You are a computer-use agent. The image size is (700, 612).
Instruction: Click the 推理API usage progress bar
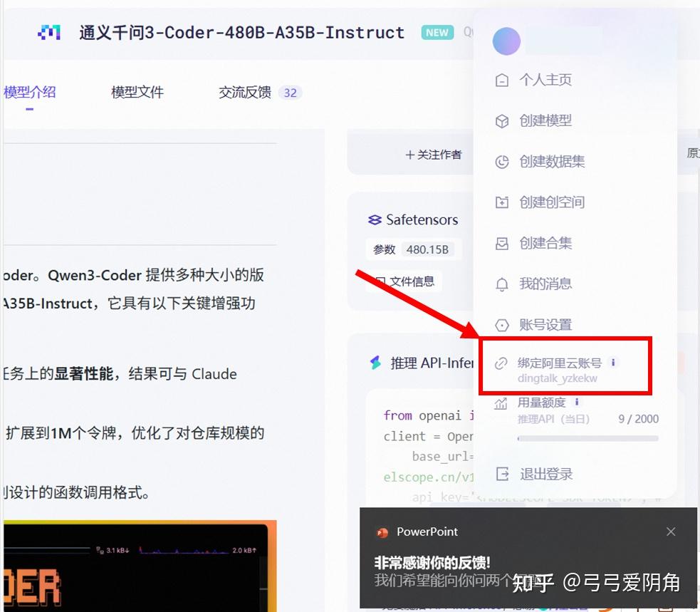[x=587, y=437]
